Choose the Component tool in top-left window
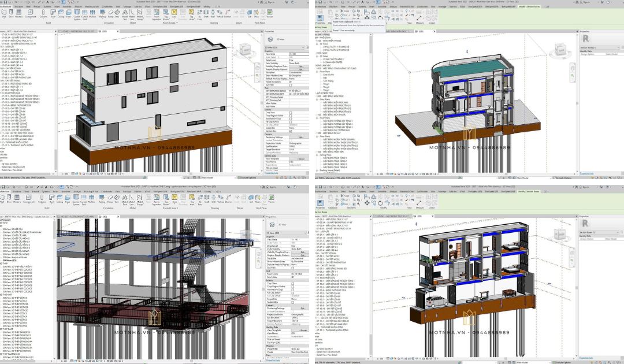The image size is (624, 364). point(30,14)
